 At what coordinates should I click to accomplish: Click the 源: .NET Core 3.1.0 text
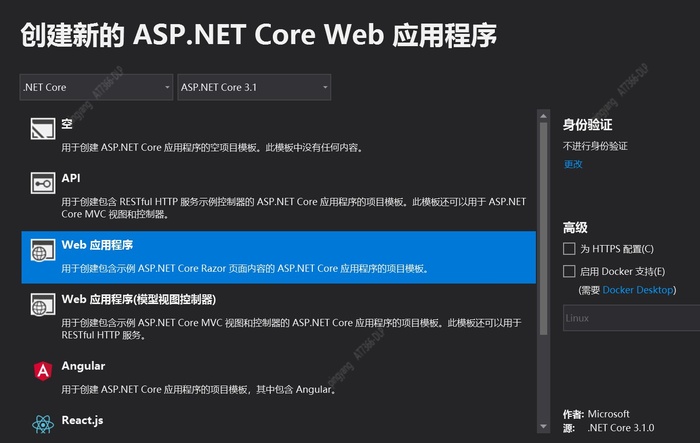pos(608,428)
